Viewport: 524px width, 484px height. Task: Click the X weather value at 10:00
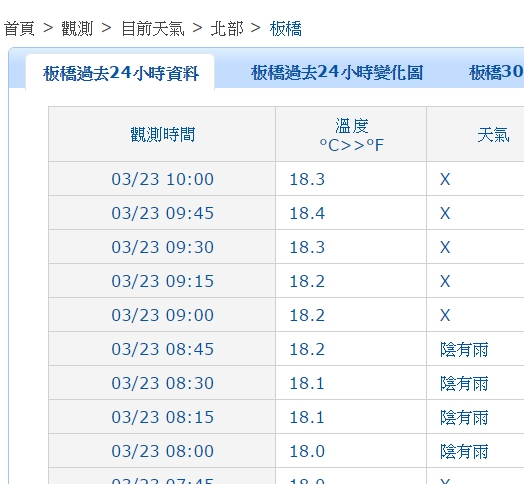tap(445, 179)
